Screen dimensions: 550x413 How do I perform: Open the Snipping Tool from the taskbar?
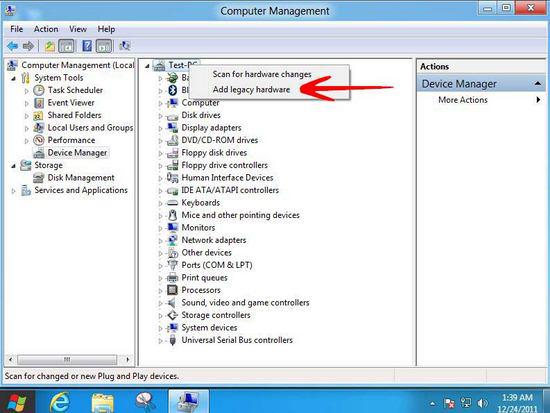[146, 402]
